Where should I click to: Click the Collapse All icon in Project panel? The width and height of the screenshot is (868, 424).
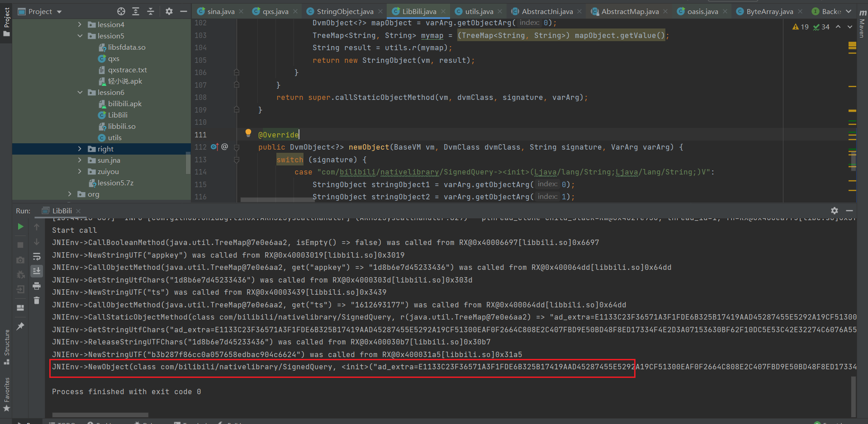[x=151, y=11]
